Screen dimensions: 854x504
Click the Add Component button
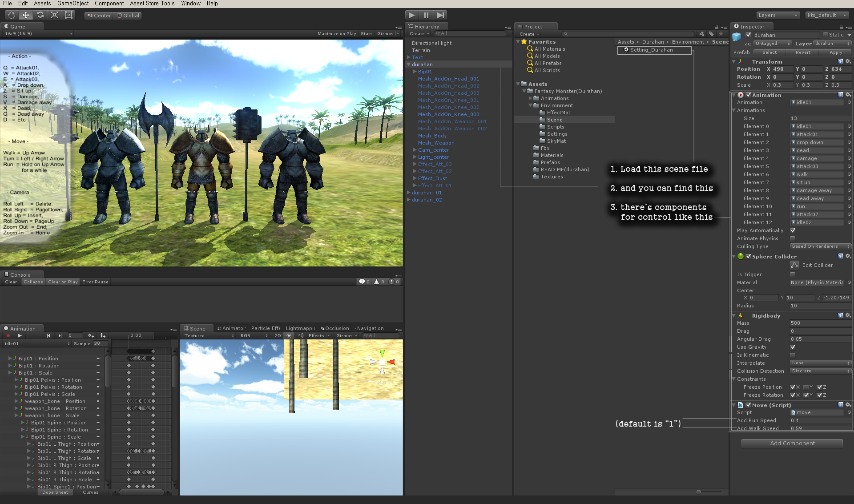point(792,444)
